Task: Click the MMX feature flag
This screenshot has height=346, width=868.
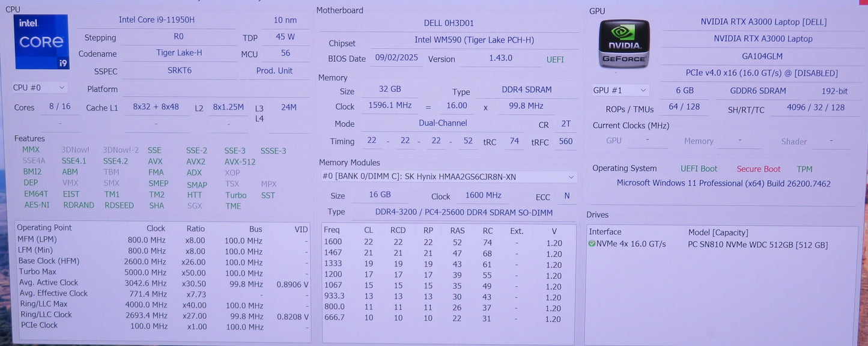Action: tap(31, 150)
